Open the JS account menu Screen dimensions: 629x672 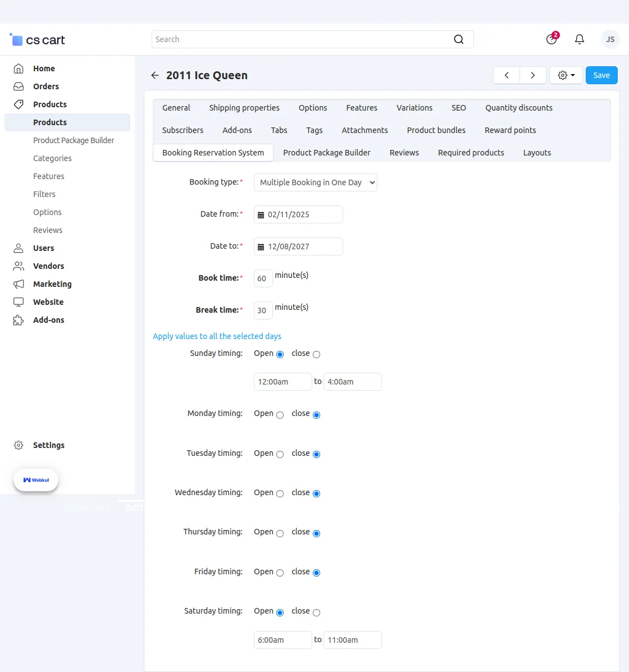(610, 39)
